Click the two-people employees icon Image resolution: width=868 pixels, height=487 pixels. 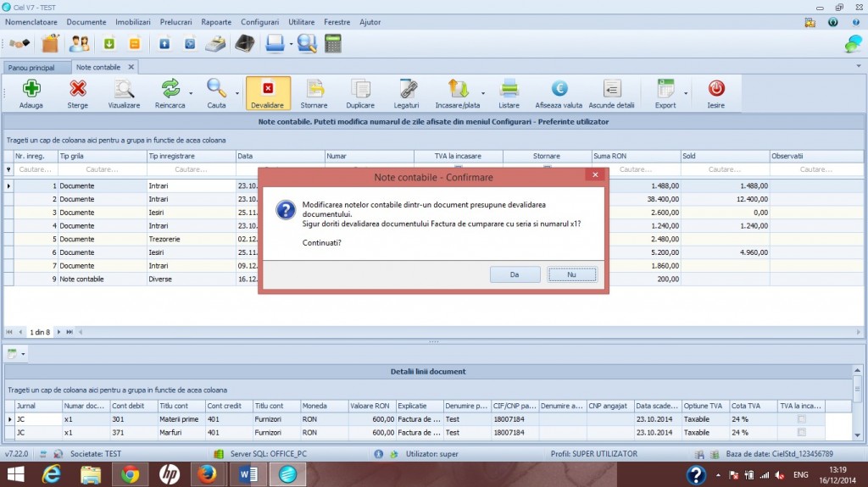79,43
